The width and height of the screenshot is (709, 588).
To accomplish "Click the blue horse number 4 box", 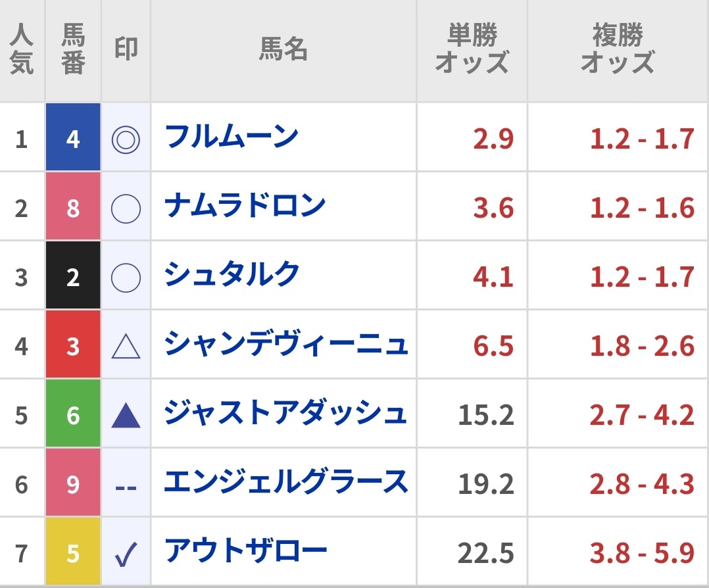I will [73, 137].
